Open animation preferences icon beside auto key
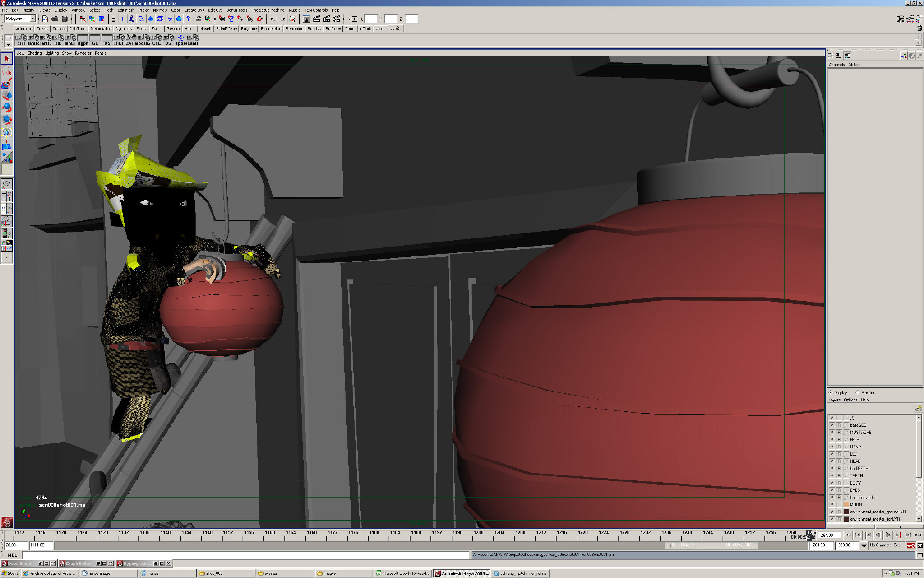 [x=919, y=545]
